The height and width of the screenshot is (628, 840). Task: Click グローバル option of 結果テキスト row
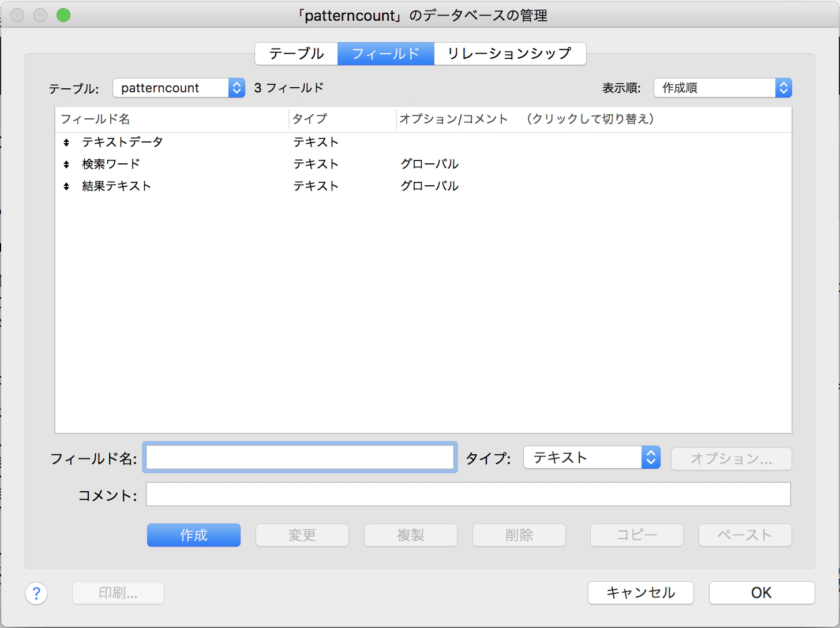[430, 186]
